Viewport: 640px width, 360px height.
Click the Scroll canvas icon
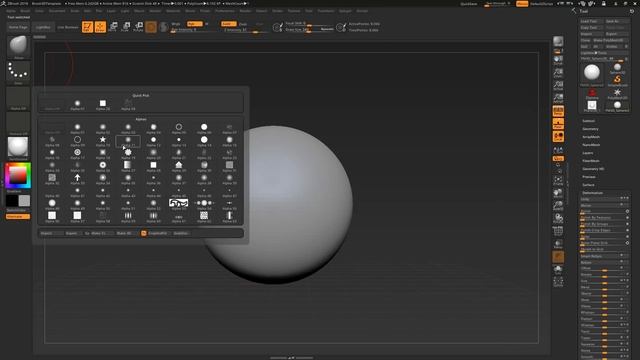point(558,60)
